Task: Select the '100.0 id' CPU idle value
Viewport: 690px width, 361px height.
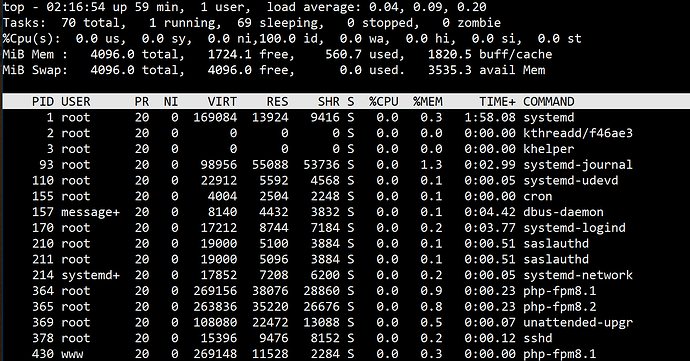Action: (288, 39)
